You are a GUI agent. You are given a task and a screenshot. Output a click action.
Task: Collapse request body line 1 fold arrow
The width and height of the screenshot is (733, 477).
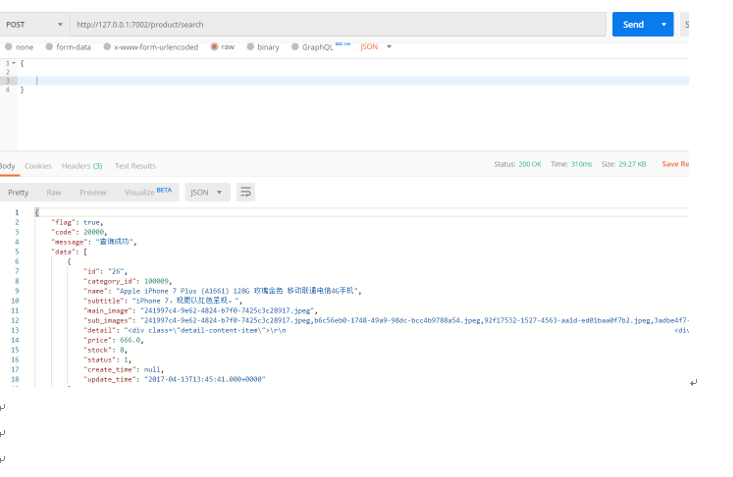[x=14, y=63]
